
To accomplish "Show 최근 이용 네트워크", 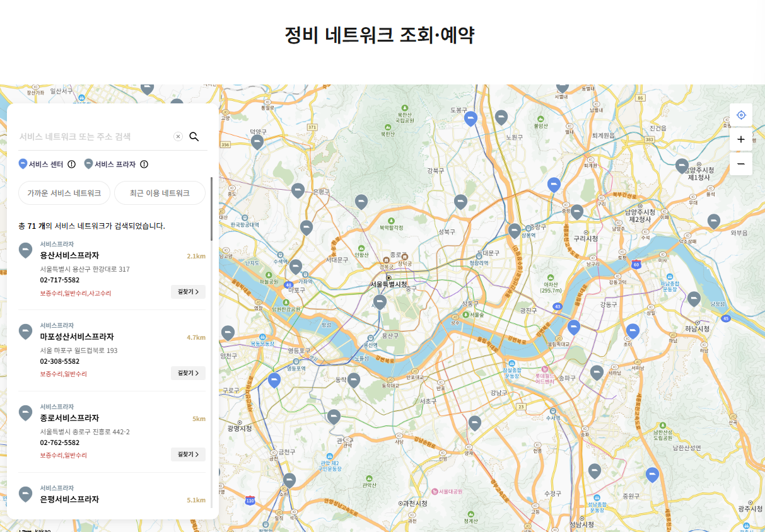I will (x=160, y=193).
